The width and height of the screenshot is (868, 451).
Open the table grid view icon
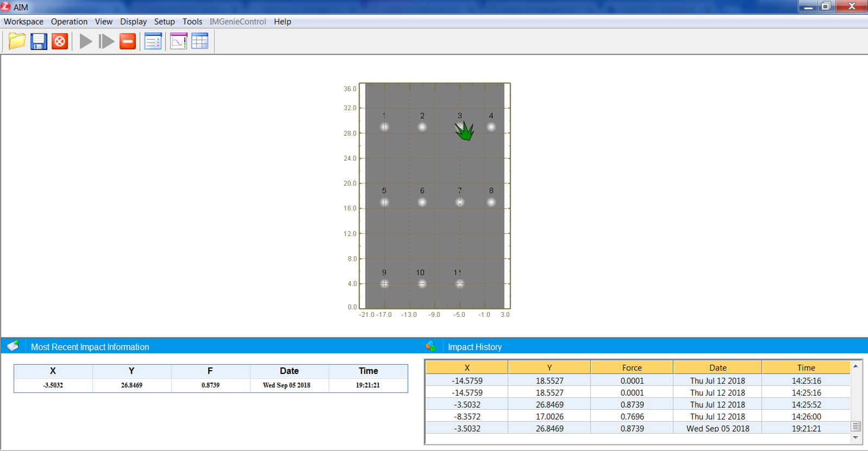[x=200, y=41]
